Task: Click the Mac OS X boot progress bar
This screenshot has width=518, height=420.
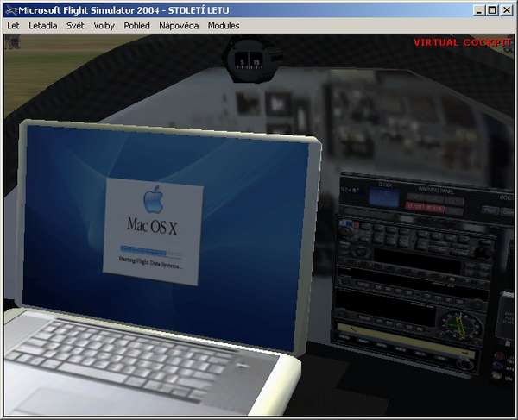Action: tap(150, 251)
